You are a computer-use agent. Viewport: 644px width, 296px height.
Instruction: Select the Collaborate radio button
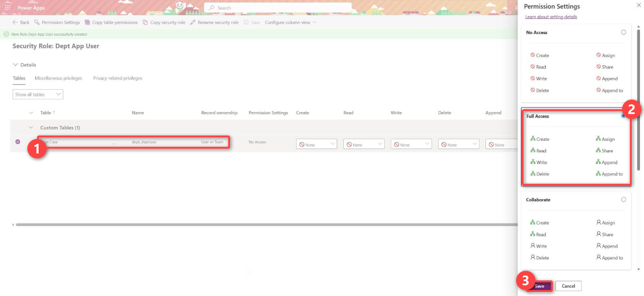tap(623, 200)
